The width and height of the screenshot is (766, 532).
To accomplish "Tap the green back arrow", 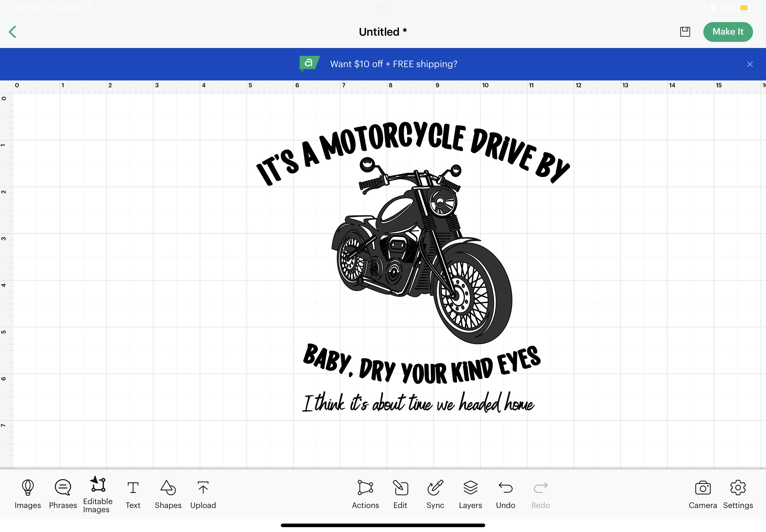I will (13, 32).
